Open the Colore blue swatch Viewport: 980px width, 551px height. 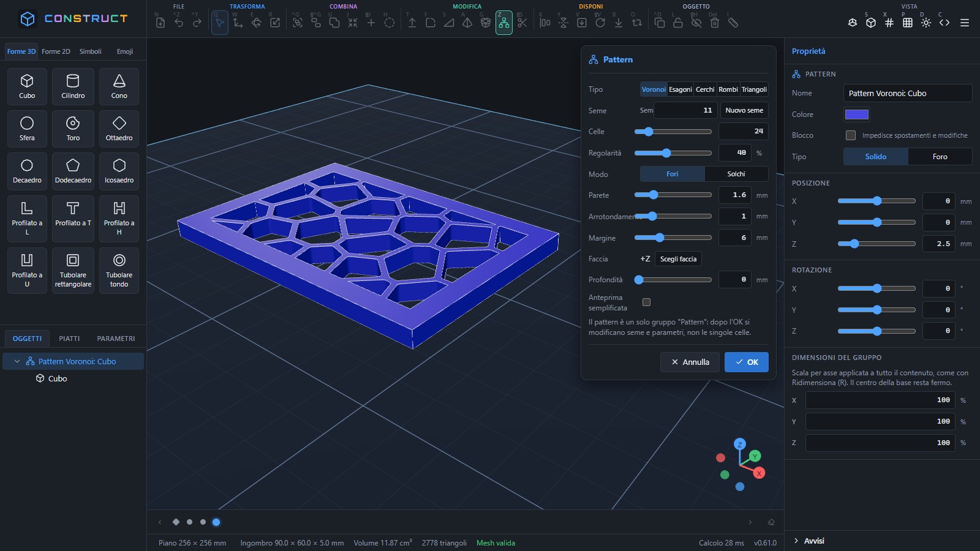coord(857,114)
